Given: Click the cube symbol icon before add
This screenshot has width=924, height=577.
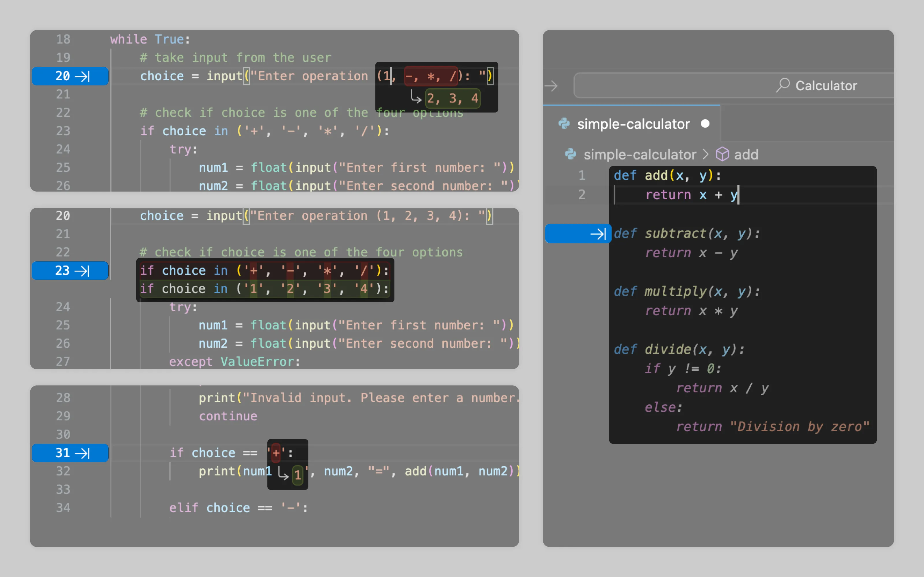Looking at the screenshot, I should 722,155.
